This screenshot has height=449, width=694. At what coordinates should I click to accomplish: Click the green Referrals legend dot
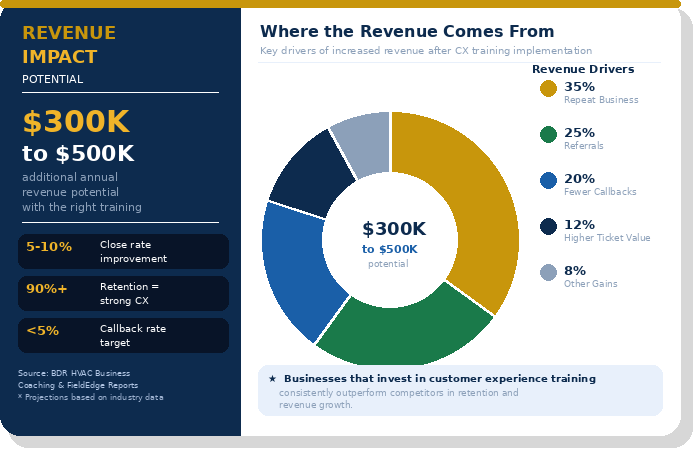[x=548, y=135]
